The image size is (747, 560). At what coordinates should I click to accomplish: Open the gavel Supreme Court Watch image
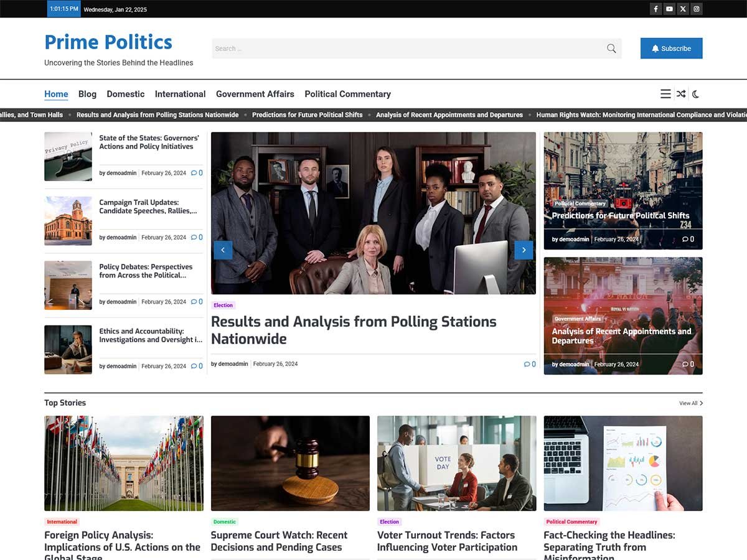(x=290, y=464)
